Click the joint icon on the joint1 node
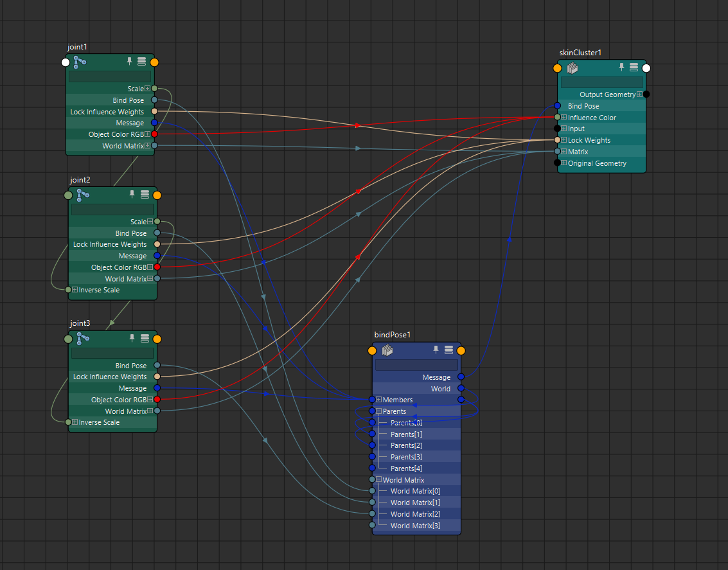728x570 pixels. 80,62
